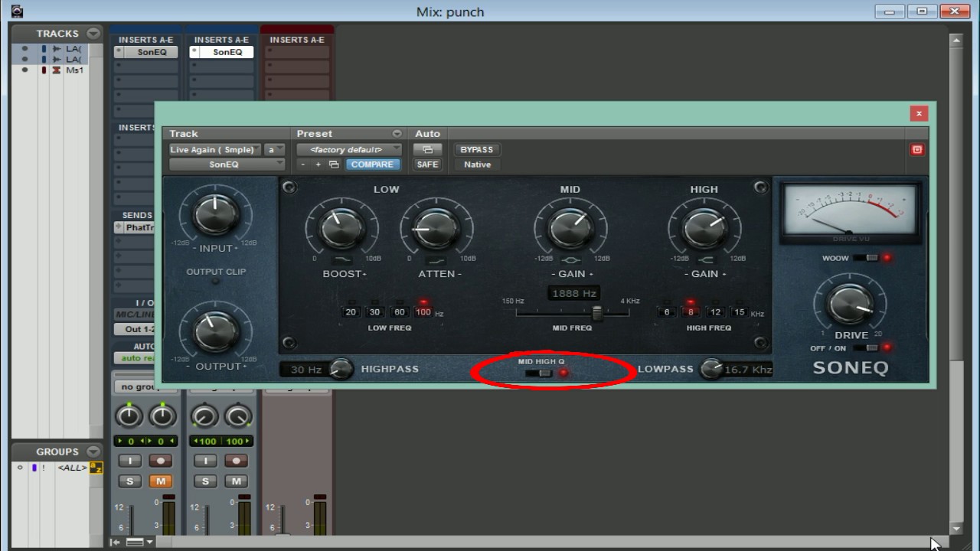This screenshot has height=551, width=980.
Task: Unmute the first channel with orange M button
Action: click(x=161, y=481)
